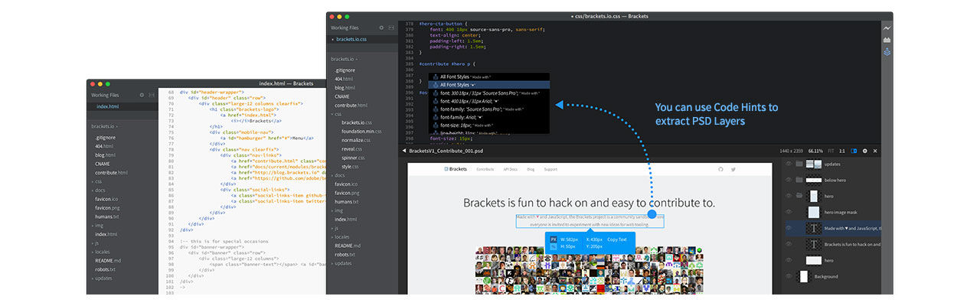Select text icon of Brackets is fun layer
This screenshot has height=306, width=980.
pos(813,244)
